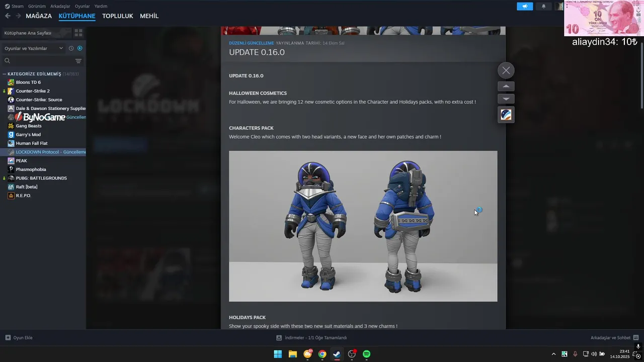This screenshot has width=644, height=362.
Task: Click the R.E.P.O. game icon
Action: [x=11, y=196]
